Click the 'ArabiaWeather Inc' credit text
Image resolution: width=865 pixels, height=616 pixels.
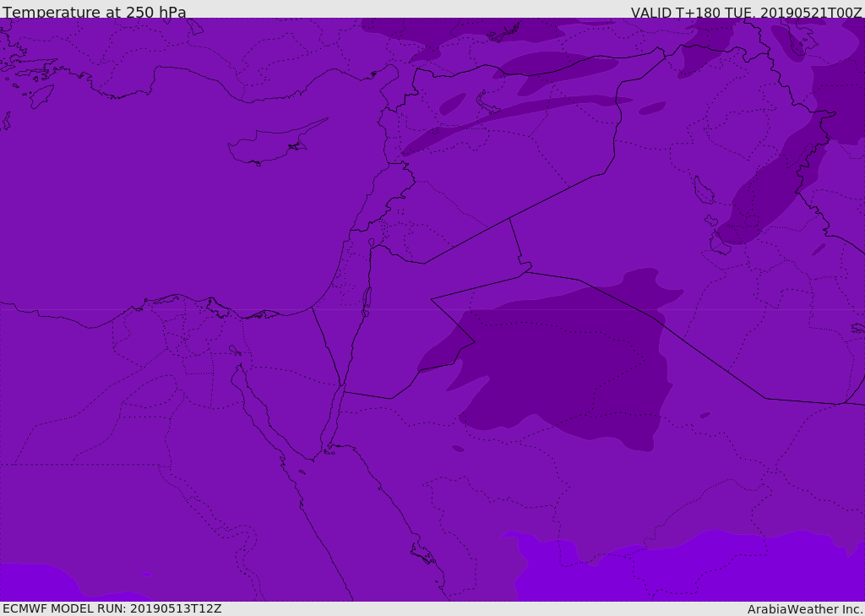tap(805, 609)
